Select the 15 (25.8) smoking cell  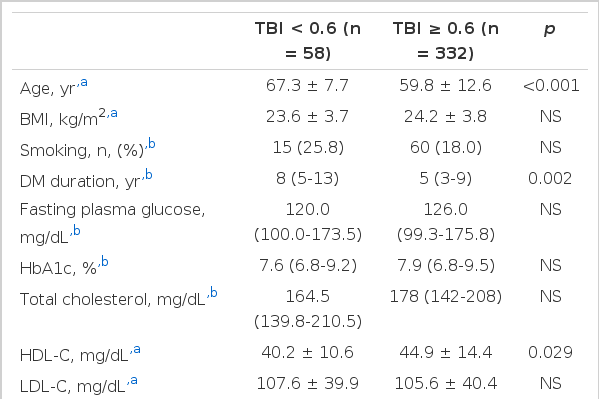click(308, 148)
